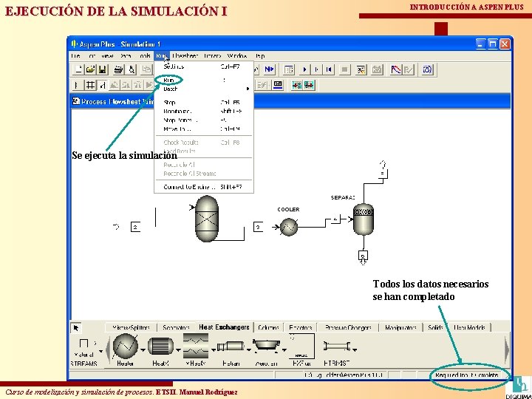The width and height of the screenshot is (532, 399).
Task: Open the Library menu
Action: click(213, 56)
